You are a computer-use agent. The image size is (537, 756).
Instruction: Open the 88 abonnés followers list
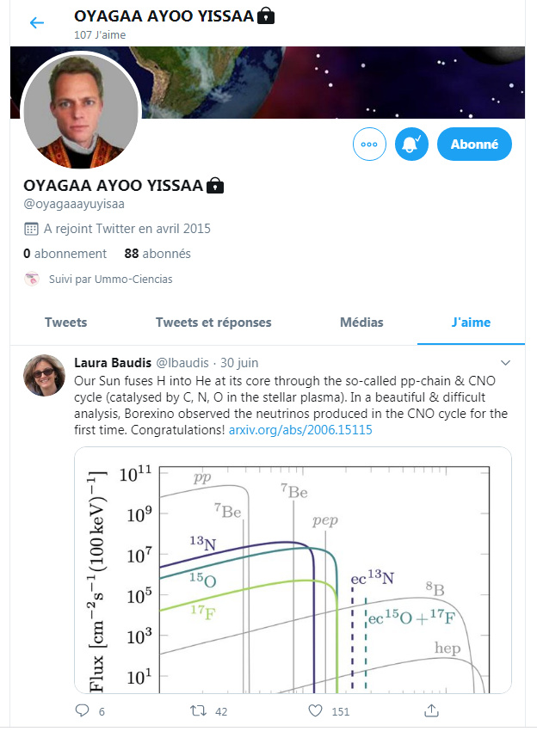(x=157, y=254)
